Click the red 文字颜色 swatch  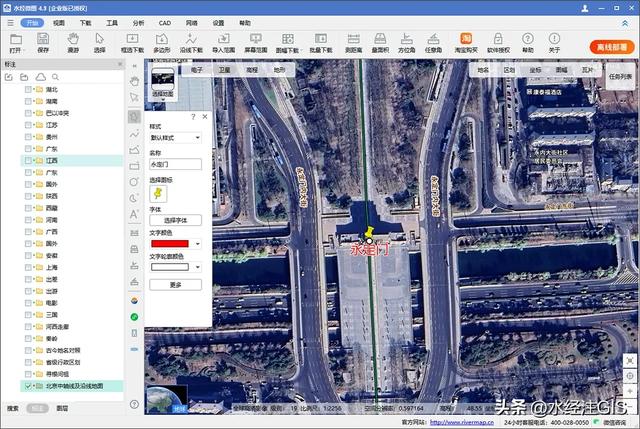click(170, 244)
